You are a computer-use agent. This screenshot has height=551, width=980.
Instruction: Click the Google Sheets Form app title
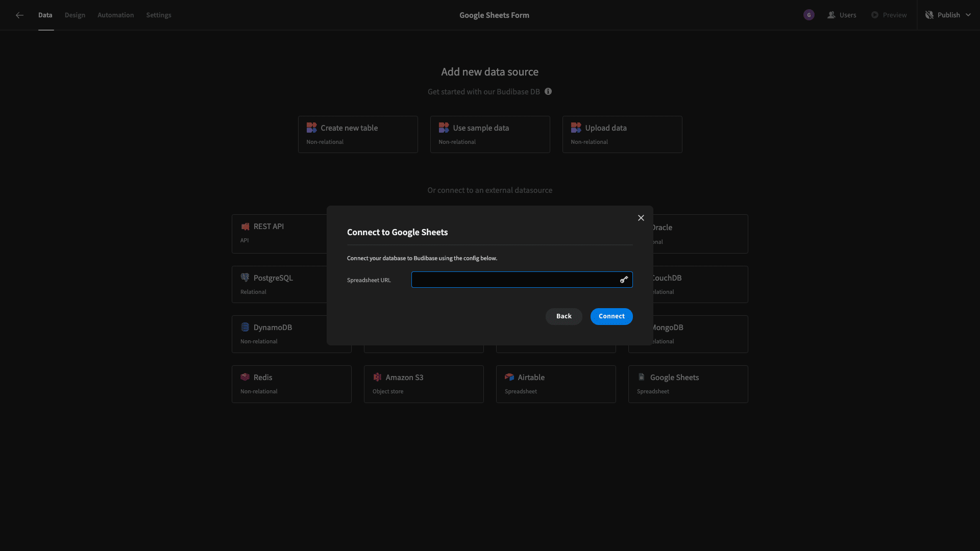(x=494, y=15)
